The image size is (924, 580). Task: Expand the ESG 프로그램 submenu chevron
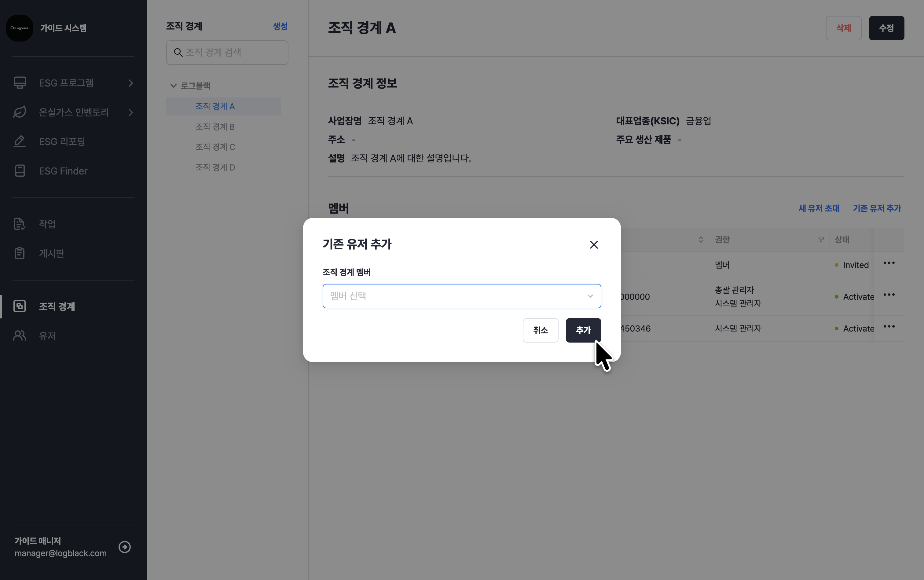point(130,83)
